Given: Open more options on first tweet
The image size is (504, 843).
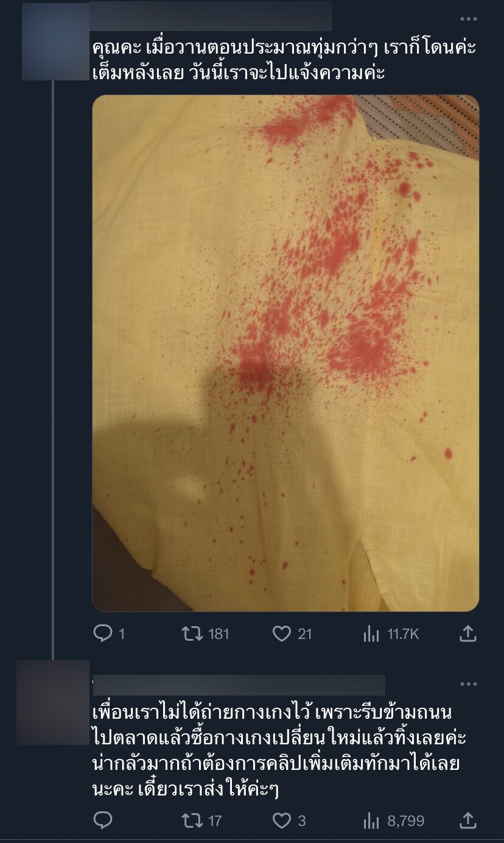Looking at the screenshot, I should click(468, 19).
